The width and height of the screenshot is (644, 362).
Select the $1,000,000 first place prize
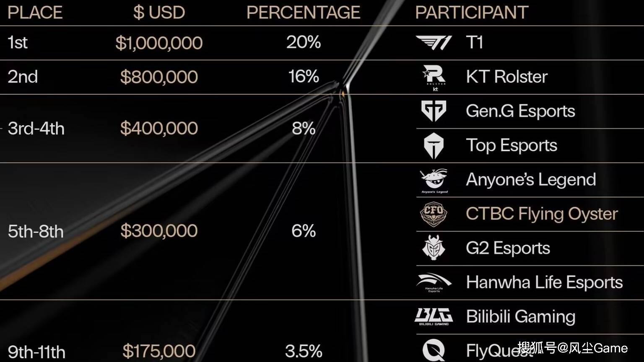[159, 43]
